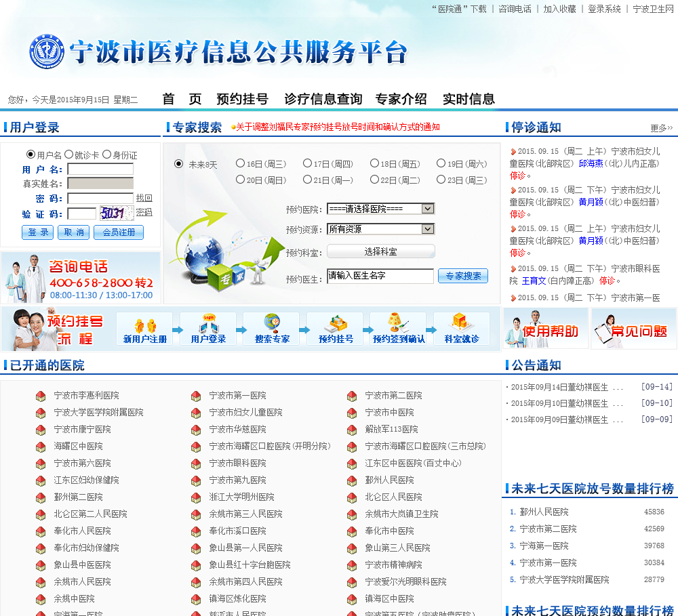Open the red 关于调整刘福民专家 notice link
678x616 pixels.
[338, 127]
